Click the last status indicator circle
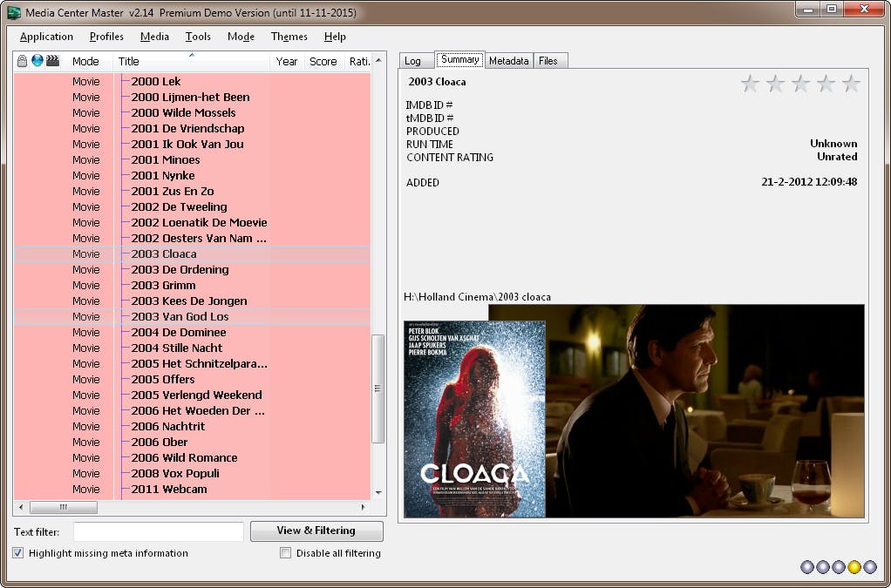This screenshot has width=891, height=588. tap(870, 566)
